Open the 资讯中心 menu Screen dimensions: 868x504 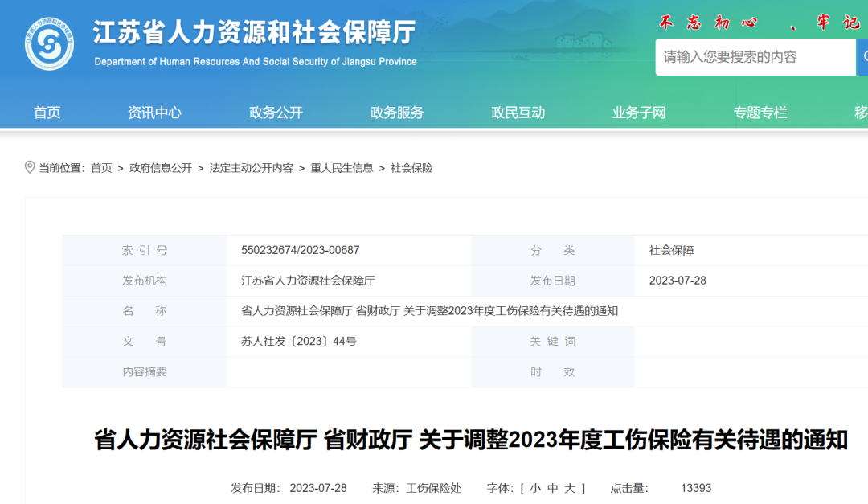click(x=155, y=113)
